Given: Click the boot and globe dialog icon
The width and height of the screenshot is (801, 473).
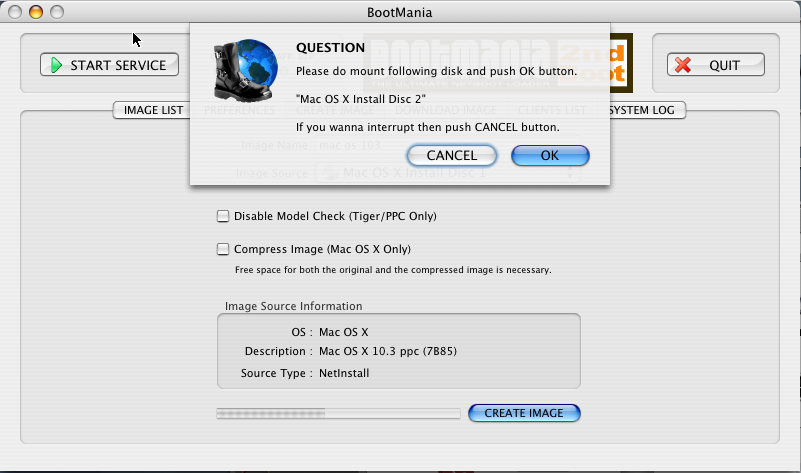Looking at the screenshot, I should click(x=246, y=70).
